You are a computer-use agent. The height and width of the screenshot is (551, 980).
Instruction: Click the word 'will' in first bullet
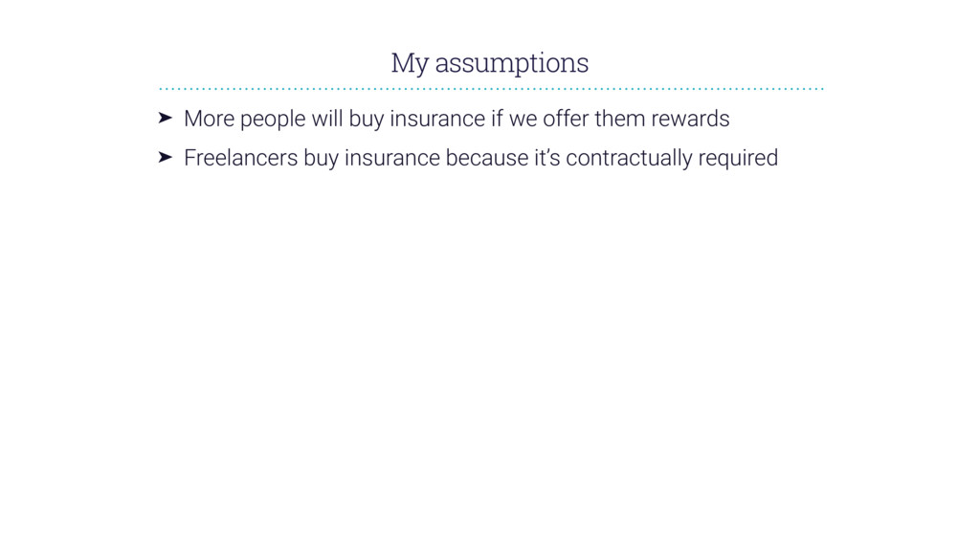click(326, 119)
